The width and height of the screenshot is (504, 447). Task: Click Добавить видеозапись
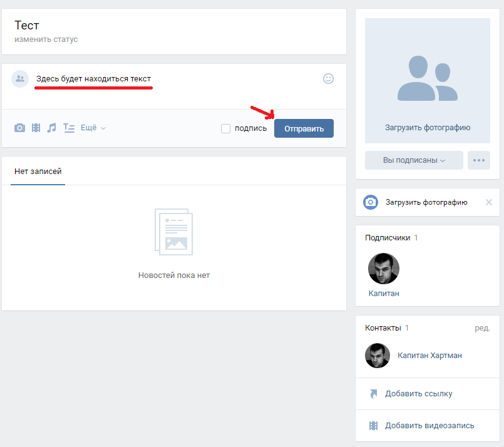pyautogui.click(x=429, y=426)
